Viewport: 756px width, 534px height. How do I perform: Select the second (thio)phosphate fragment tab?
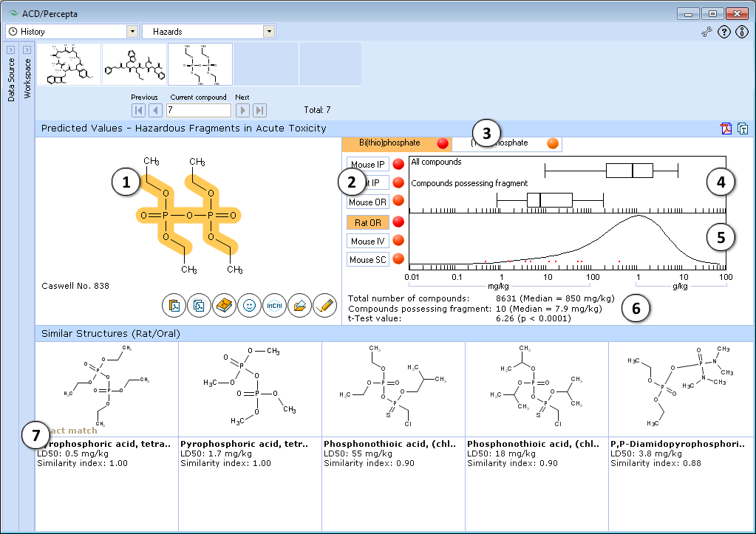[x=507, y=143]
